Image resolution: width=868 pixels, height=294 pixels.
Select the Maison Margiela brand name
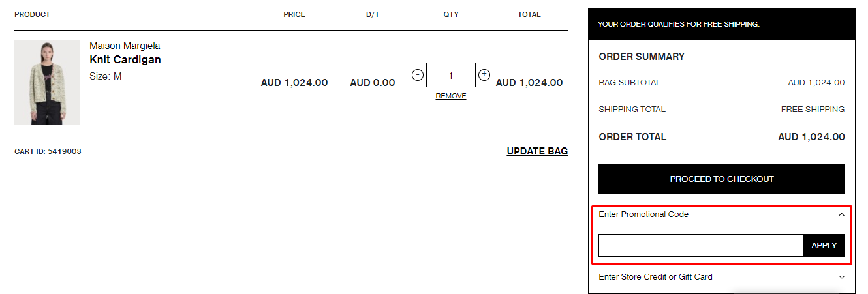pyautogui.click(x=125, y=46)
